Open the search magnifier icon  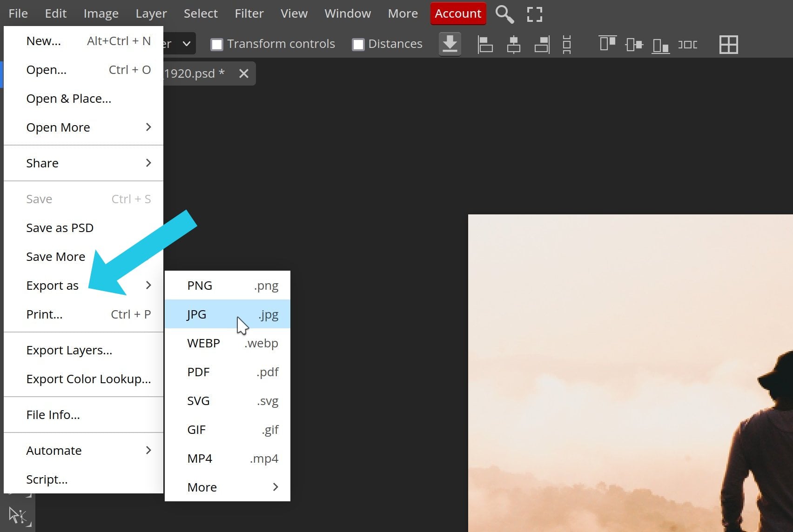click(504, 14)
